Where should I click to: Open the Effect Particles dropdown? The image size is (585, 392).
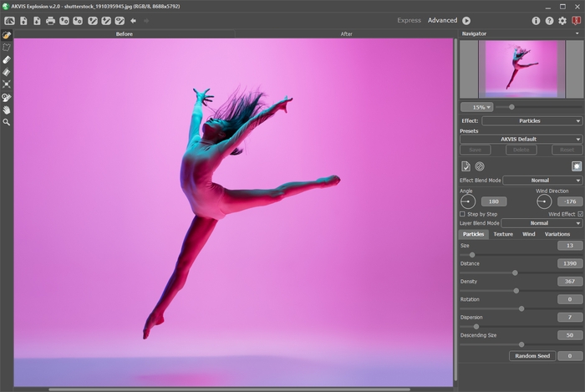pyautogui.click(x=532, y=121)
